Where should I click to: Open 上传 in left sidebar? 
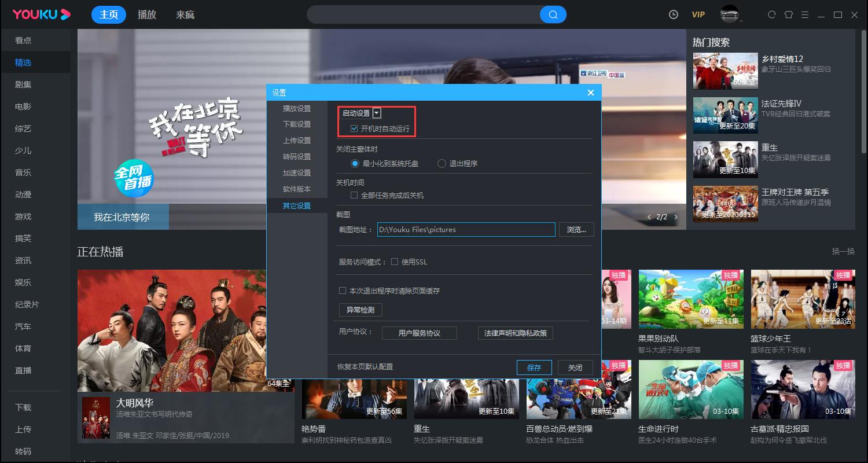(23, 429)
